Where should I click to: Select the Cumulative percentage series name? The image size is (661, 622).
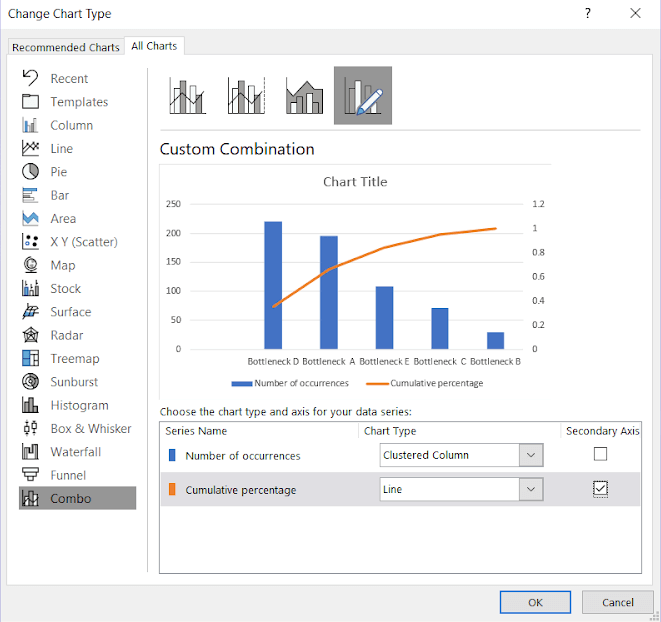pos(241,490)
